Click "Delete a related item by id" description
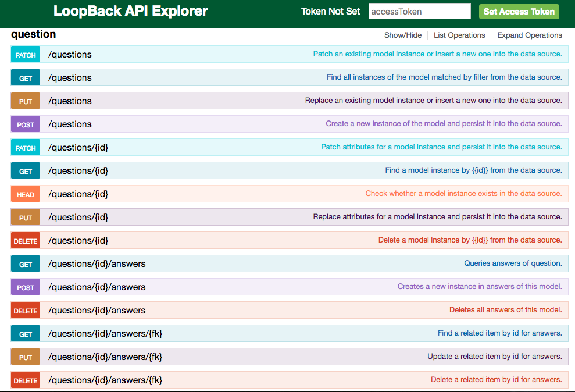The height and width of the screenshot is (392, 575). [x=497, y=380]
